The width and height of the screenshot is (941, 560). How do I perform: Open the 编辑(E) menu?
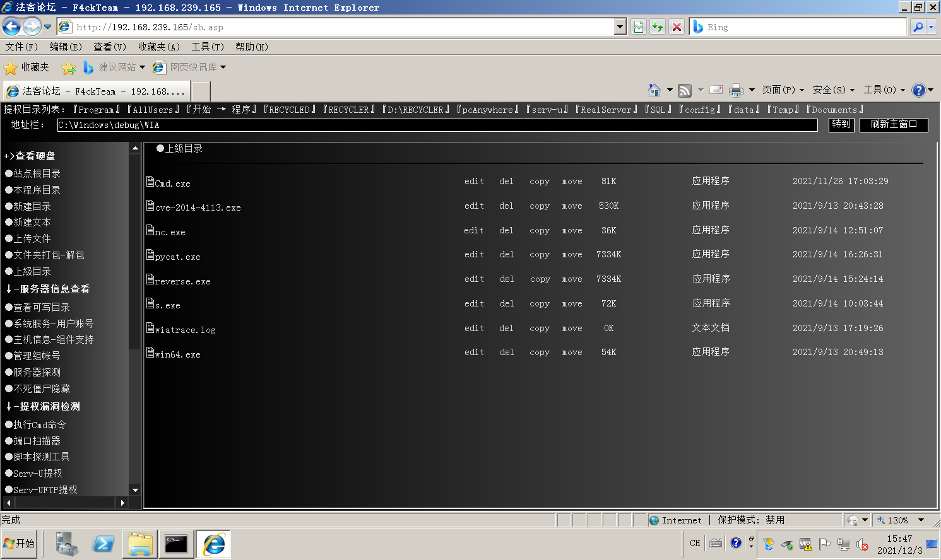tap(66, 47)
